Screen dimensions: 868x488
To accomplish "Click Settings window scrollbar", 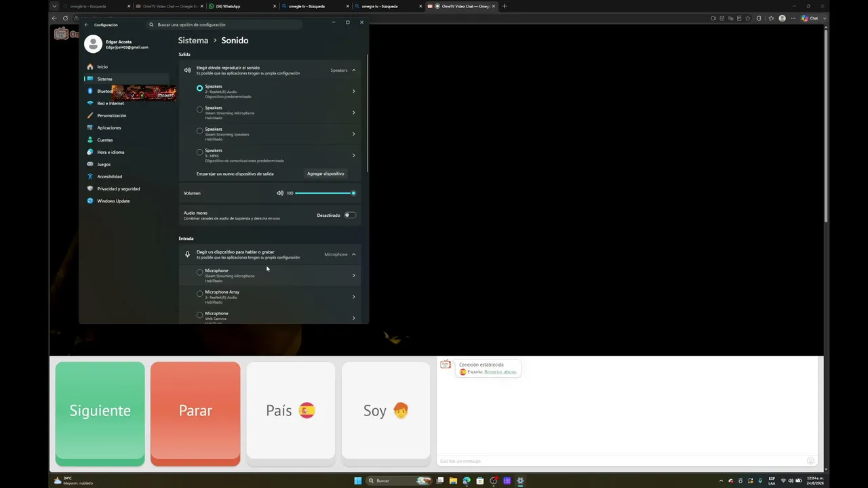I will (368, 113).
